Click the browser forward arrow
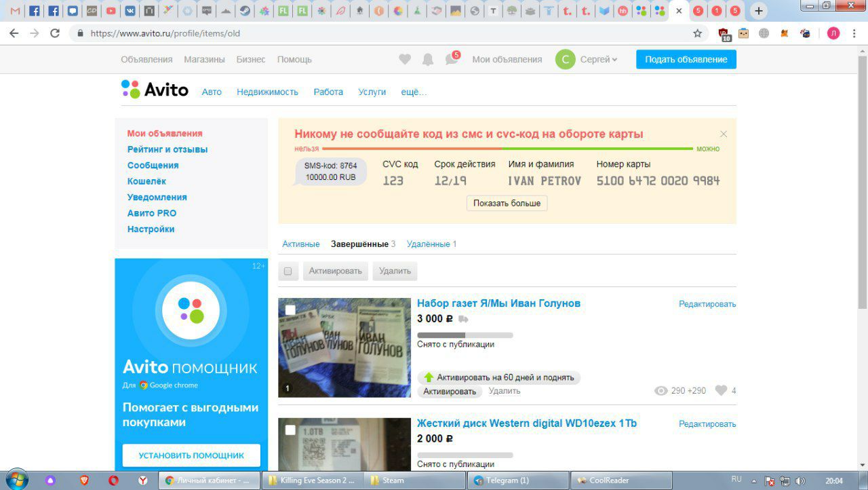Viewport: 868px width, 490px height. click(x=35, y=33)
